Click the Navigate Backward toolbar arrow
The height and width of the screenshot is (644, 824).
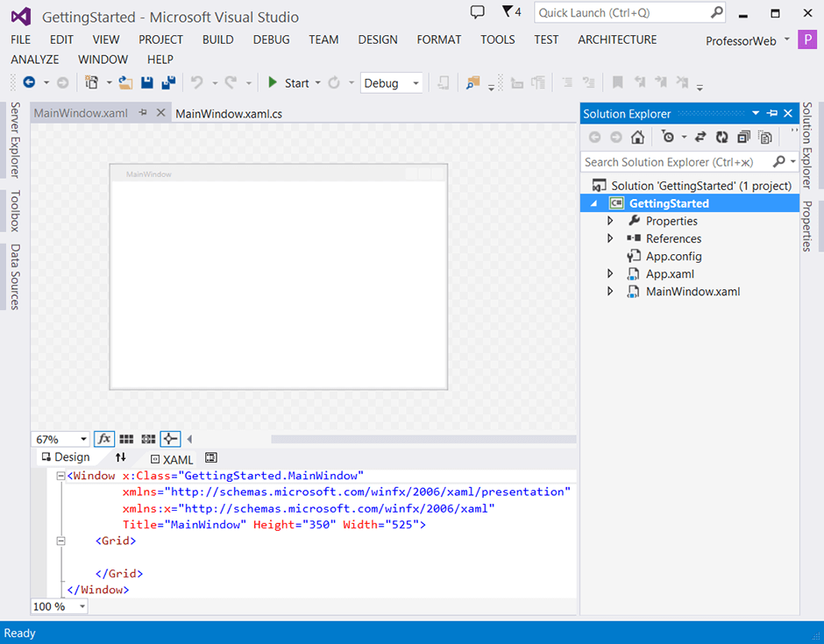30,82
